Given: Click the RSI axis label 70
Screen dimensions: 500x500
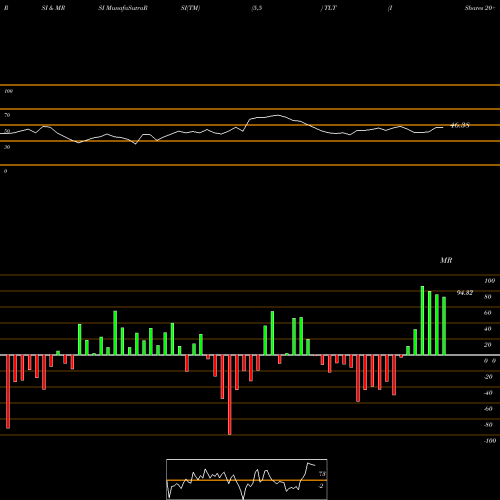Looking at the screenshot, I should tap(7, 115).
